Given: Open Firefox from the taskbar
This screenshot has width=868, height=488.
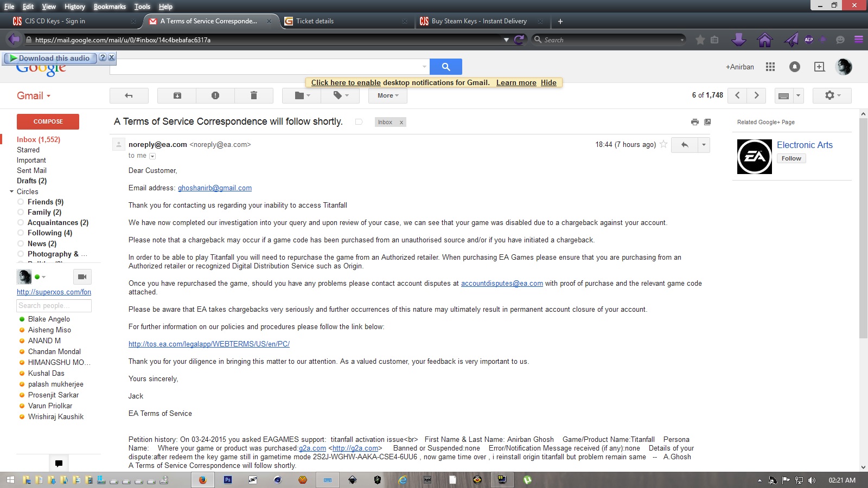Looking at the screenshot, I should [202, 480].
